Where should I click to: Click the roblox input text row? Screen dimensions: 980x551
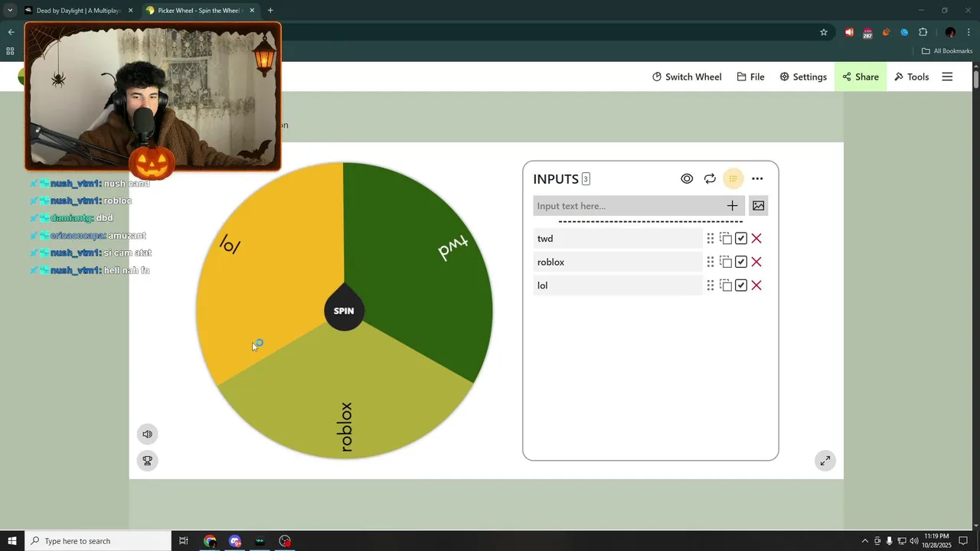[x=618, y=262]
